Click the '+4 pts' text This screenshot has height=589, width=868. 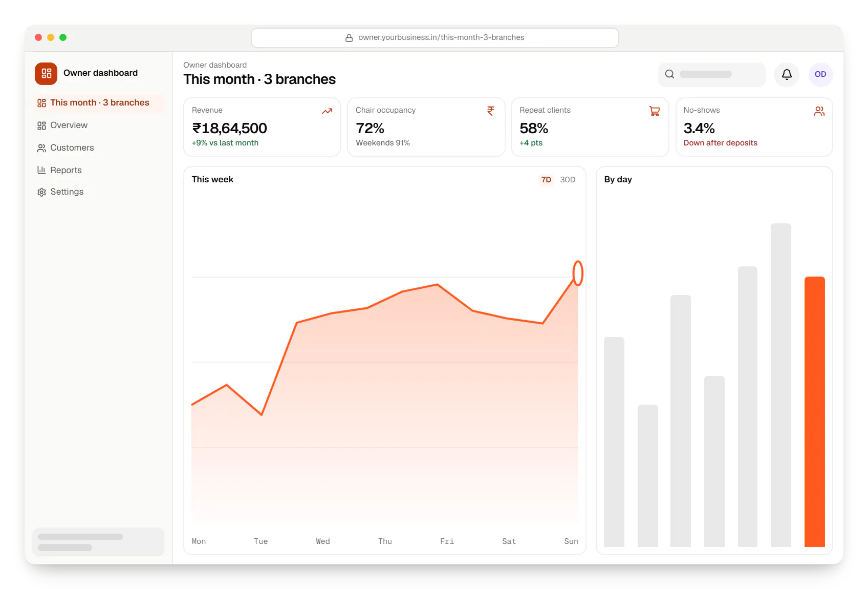pyautogui.click(x=531, y=143)
